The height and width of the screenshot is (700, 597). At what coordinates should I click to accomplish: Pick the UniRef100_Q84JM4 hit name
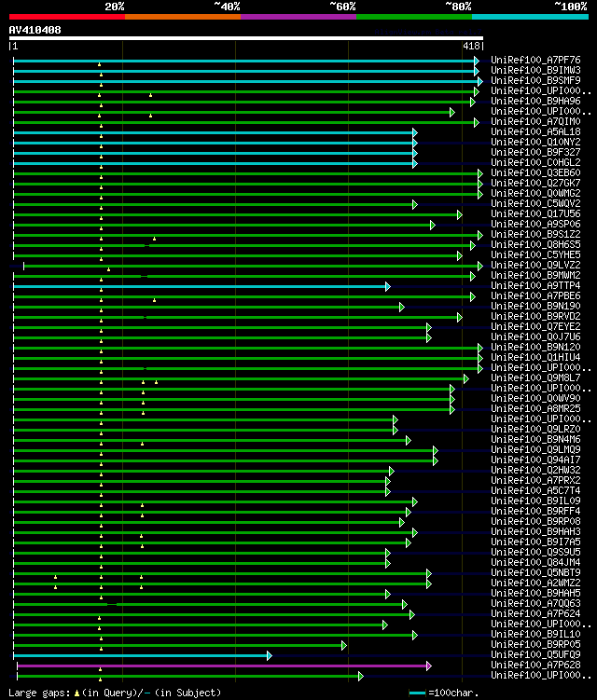(535, 563)
